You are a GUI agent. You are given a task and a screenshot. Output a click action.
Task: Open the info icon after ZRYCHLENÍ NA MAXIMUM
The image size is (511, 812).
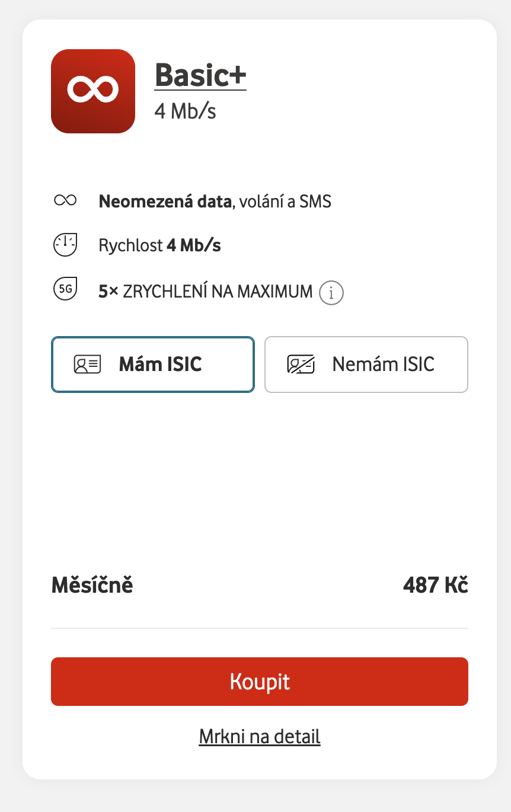(x=331, y=292)
